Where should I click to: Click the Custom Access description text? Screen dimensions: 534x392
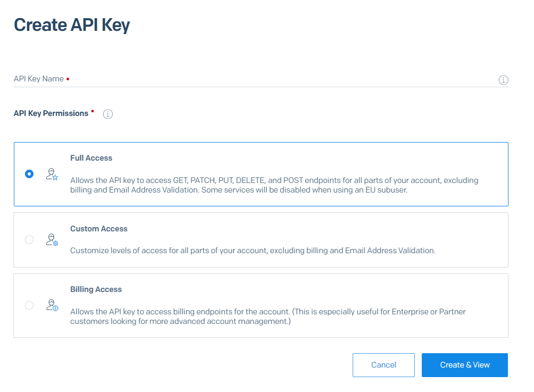click(253, 251)
